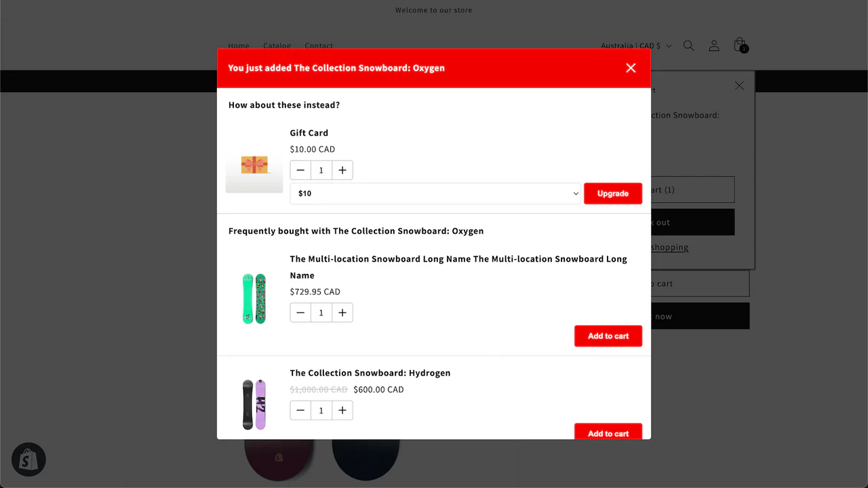Increase Hydrogen snowboard quantity

[342, 410]
